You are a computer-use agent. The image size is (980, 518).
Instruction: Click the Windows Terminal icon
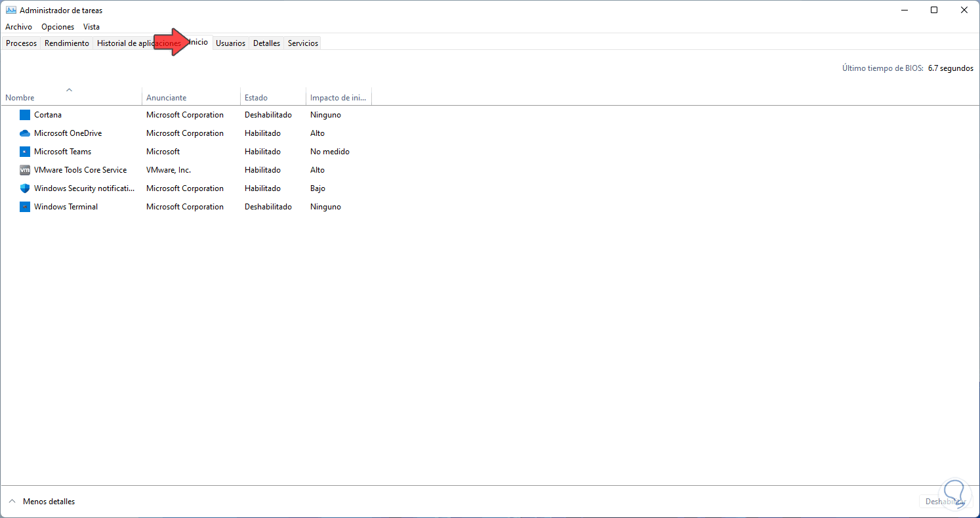point(25,207)
